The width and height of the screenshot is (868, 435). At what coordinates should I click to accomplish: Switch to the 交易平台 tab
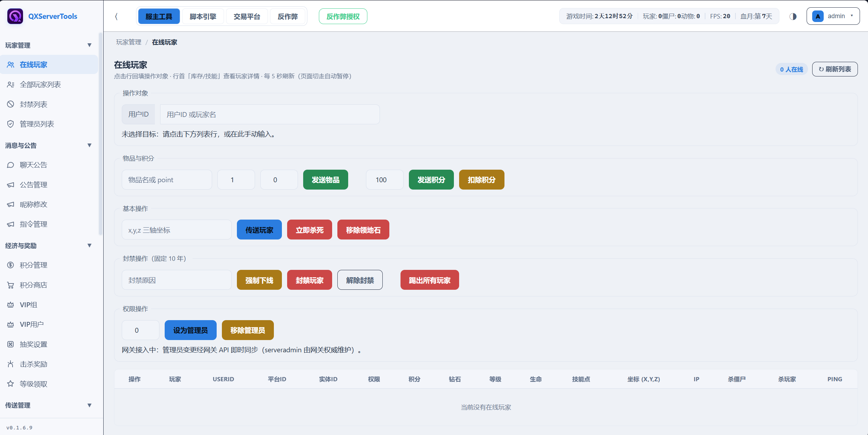pyautogui.click(x=247, y=16)
